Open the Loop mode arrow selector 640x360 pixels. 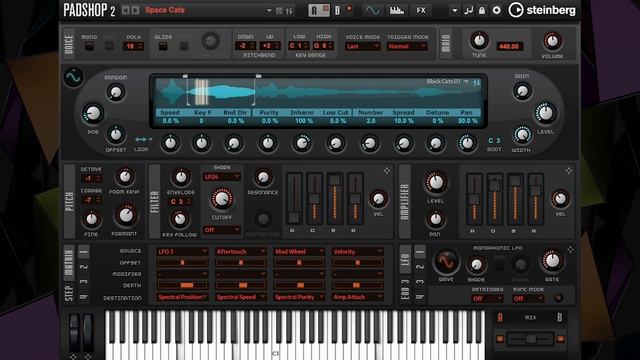143,140
